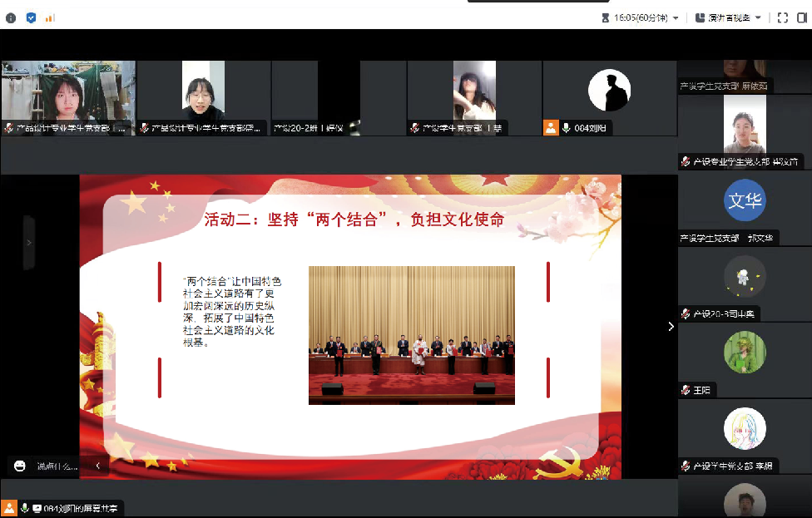Click the orange host icon at the bottom left
This screenshot has height=518, width=812.
point(9,508)
